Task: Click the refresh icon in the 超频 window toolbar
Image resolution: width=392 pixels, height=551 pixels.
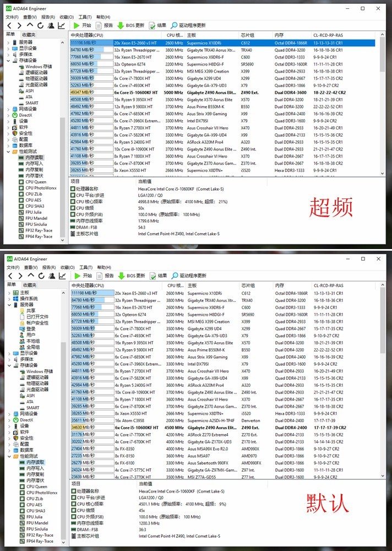Action: click(x=40, y=25)
